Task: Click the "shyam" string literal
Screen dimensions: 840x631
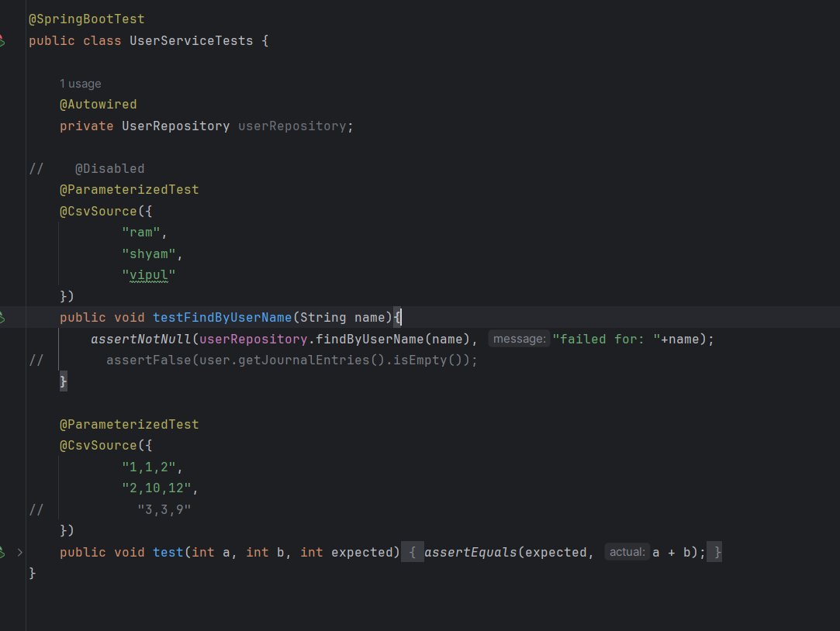Action: (148, 253)
